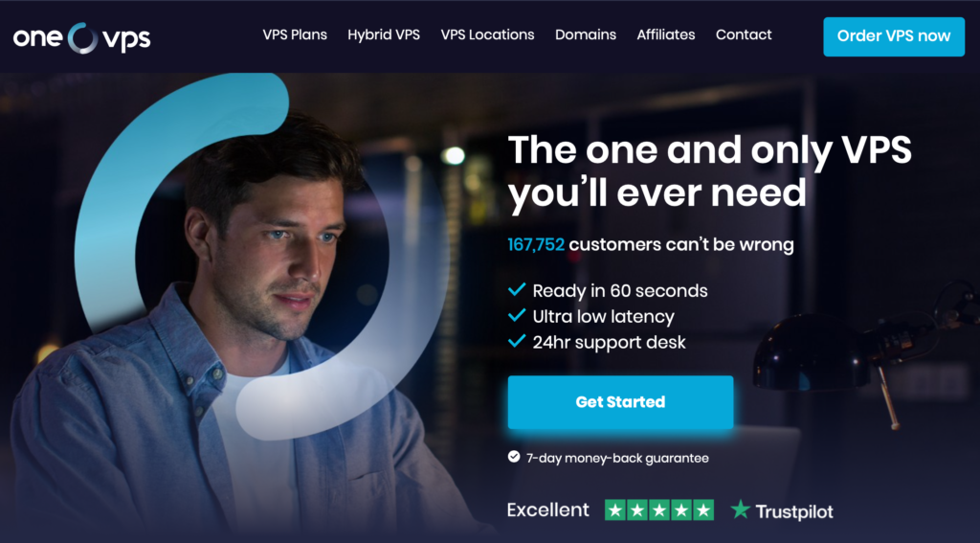
Task: Click the checkmark beside 24hr support desk
Action: click(516, 341)
